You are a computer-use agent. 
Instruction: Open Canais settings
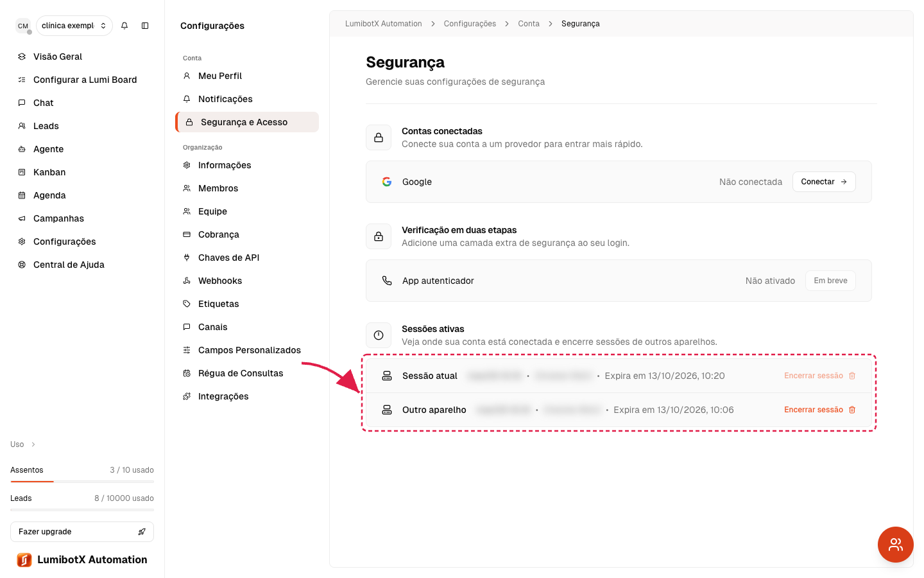[x=247, y=327]
